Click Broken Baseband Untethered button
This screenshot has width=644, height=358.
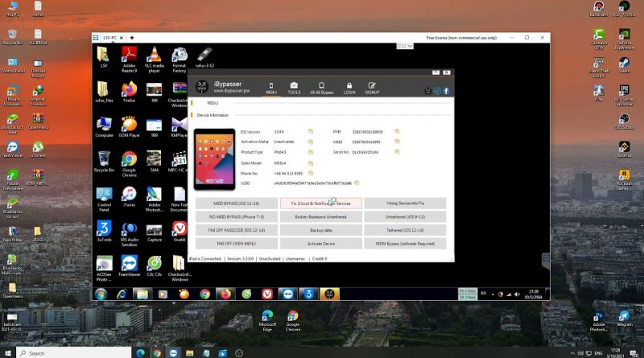point(320,216)
